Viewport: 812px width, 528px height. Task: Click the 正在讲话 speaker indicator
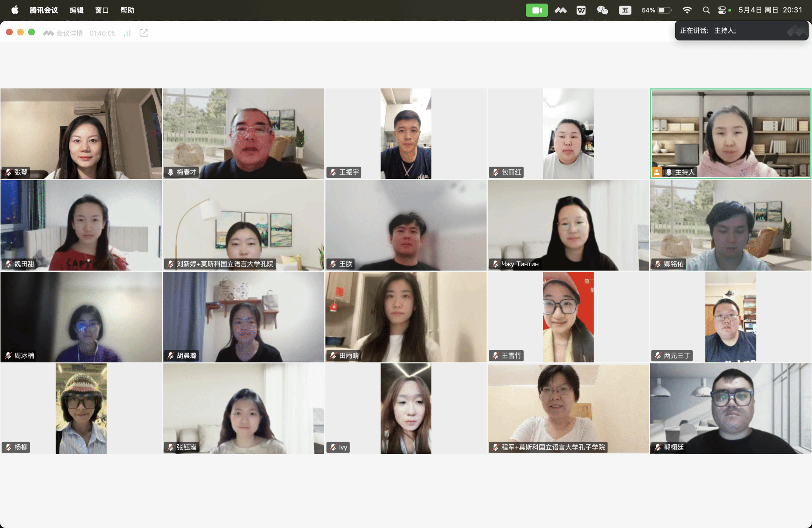(741, 31)
